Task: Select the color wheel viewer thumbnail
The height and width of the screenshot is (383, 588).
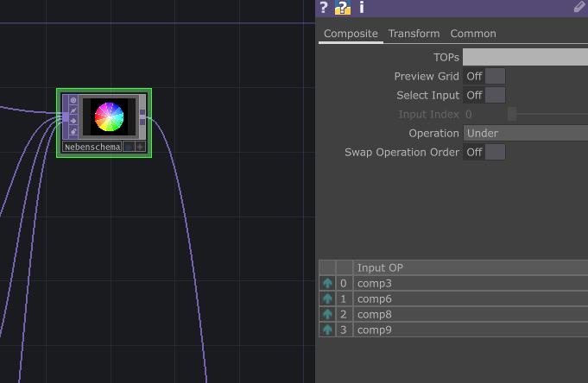Action: click(109, 117)
